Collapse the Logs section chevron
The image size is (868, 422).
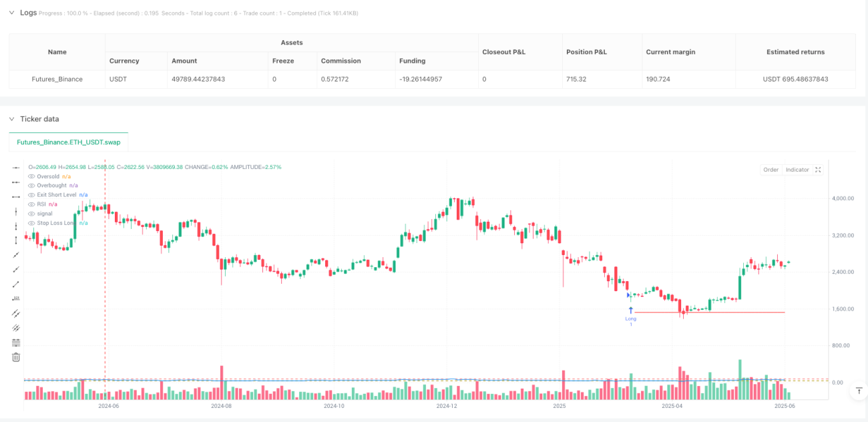point(11,13)
